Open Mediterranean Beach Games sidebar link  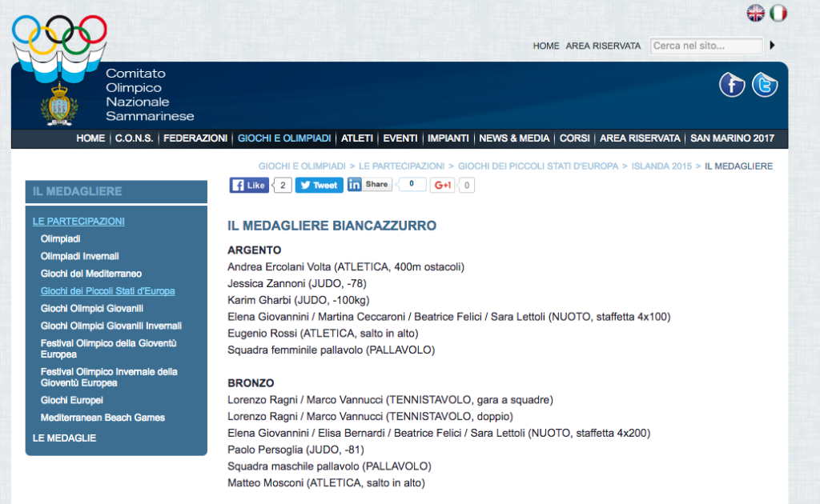pos(102,418)
